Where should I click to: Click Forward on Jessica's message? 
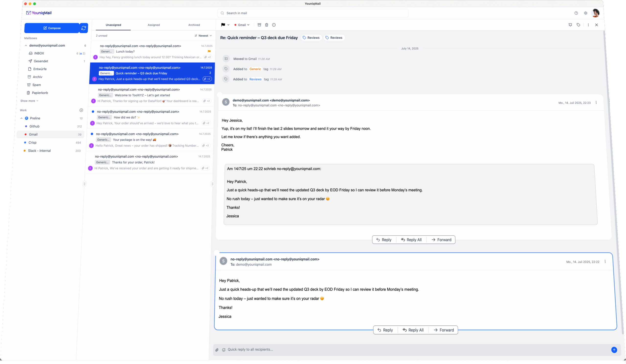pyautogui.click(x=444, y=330)
